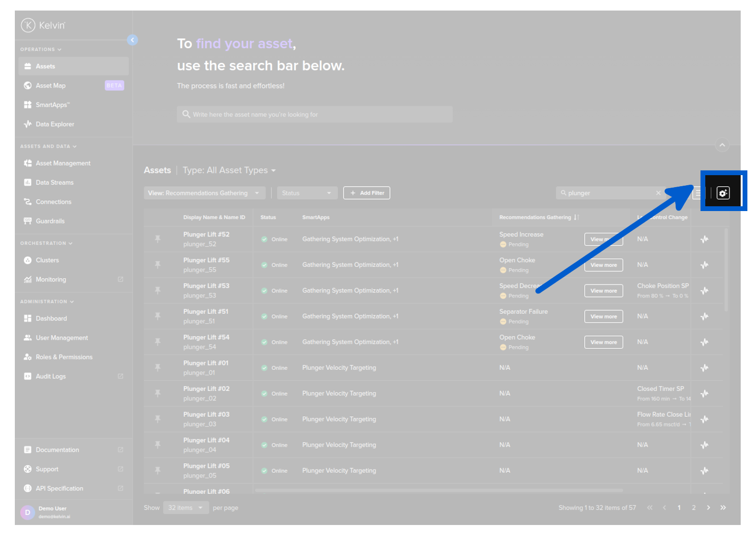
Task: Go to the last page of results
Action: pos(723,508)
